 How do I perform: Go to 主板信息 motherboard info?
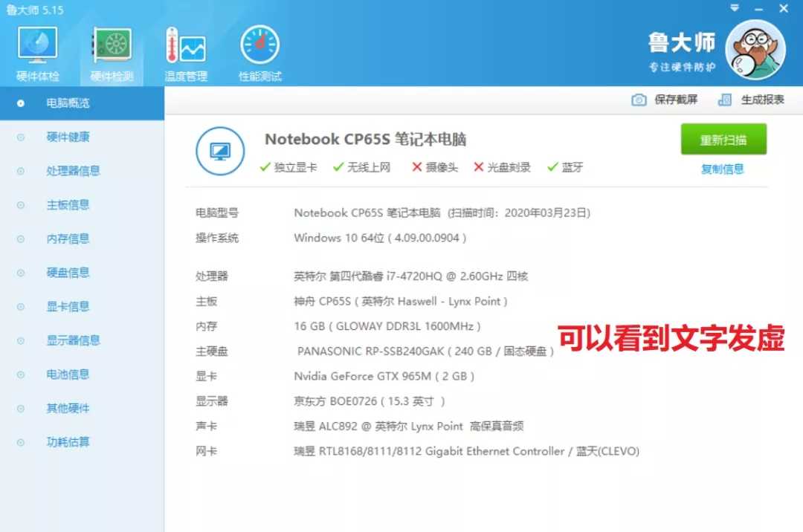[68, 205]
